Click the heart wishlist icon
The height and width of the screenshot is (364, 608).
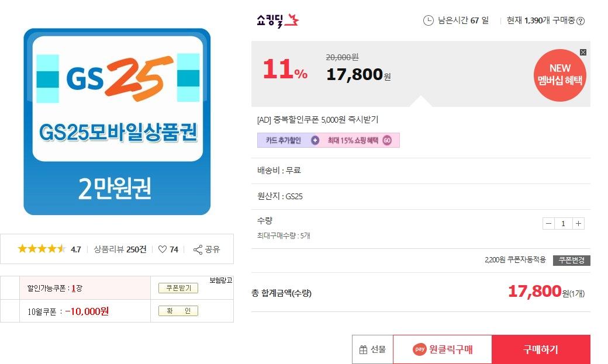[x=163, y=249]
